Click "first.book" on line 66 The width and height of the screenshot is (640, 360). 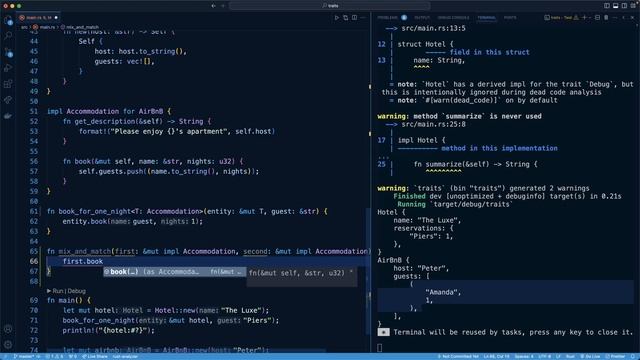(82, 261)
